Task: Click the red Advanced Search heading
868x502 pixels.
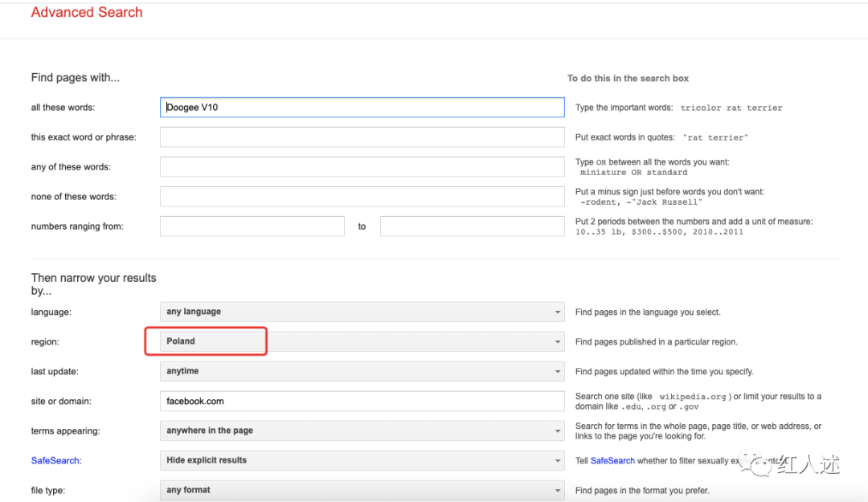Action: point(87,13)
